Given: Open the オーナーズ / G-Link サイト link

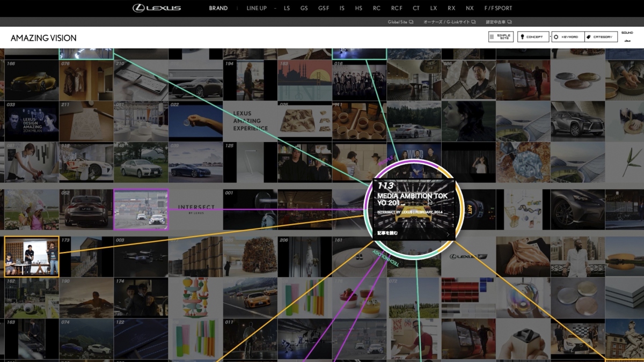Looking at the screenshot, I should coord(449,22).
